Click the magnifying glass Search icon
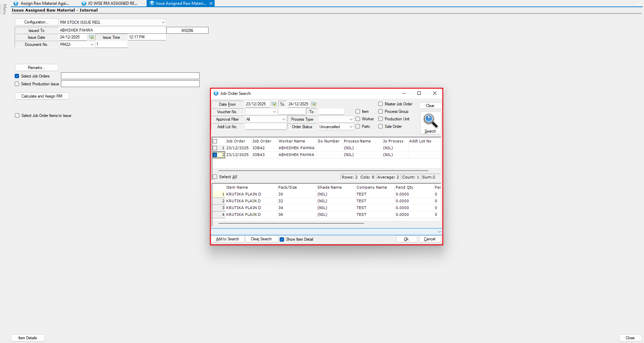This screenshot has width=644, height=343. click(430, 121)
